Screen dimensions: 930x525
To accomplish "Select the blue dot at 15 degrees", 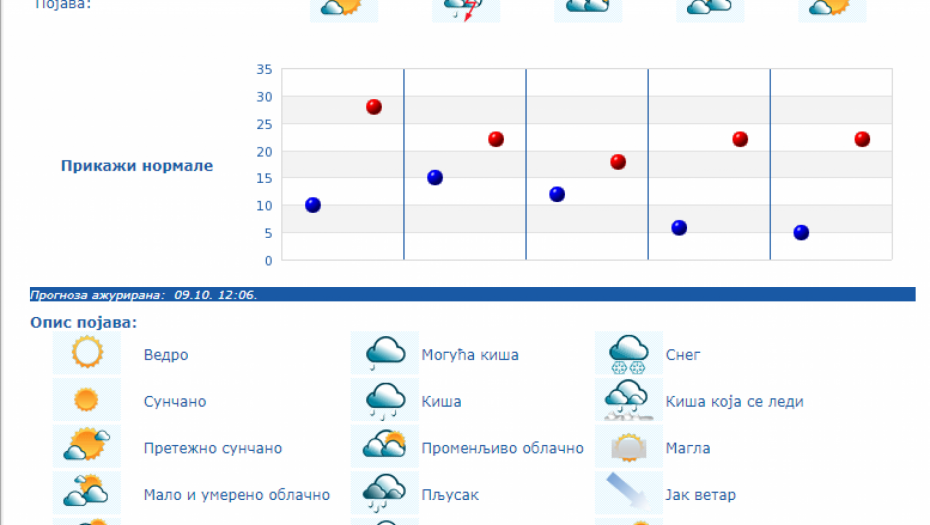I will tap(435, 178).
